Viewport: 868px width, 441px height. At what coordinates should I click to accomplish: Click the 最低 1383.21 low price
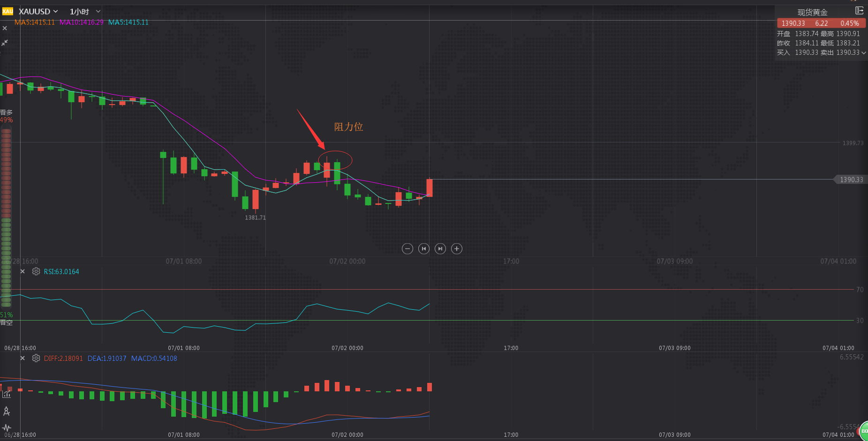point(840,43)
